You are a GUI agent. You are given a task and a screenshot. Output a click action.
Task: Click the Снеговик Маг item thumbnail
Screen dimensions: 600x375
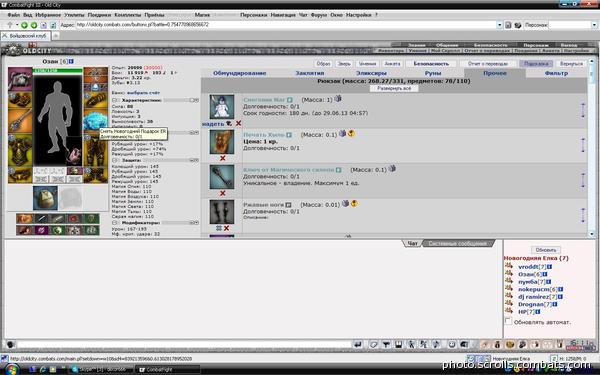[222, 107]
